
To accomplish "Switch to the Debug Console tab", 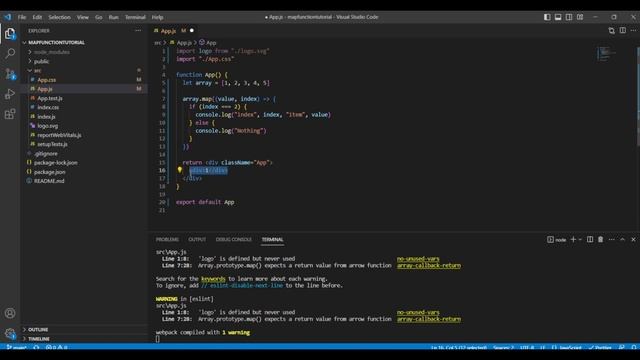I will [233, 240].
